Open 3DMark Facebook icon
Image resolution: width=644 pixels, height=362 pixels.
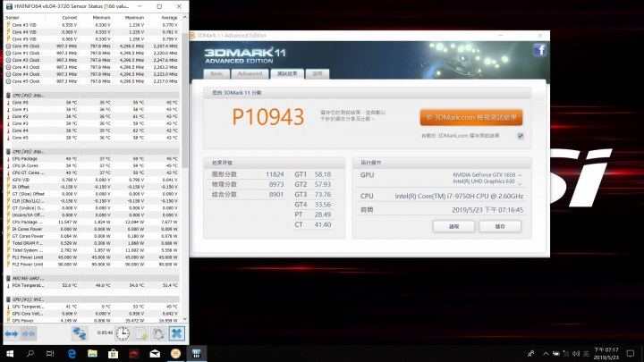539,50
